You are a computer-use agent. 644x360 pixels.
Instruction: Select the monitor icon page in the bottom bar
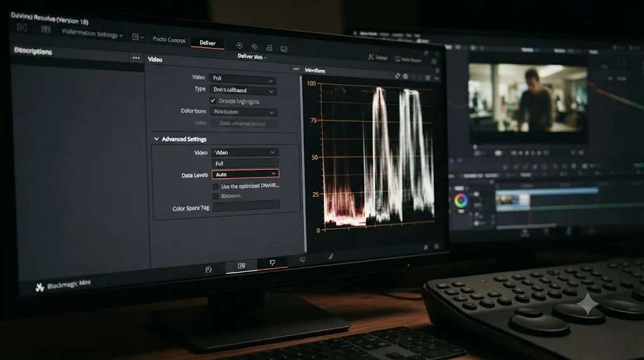click(x=241, y=266)
